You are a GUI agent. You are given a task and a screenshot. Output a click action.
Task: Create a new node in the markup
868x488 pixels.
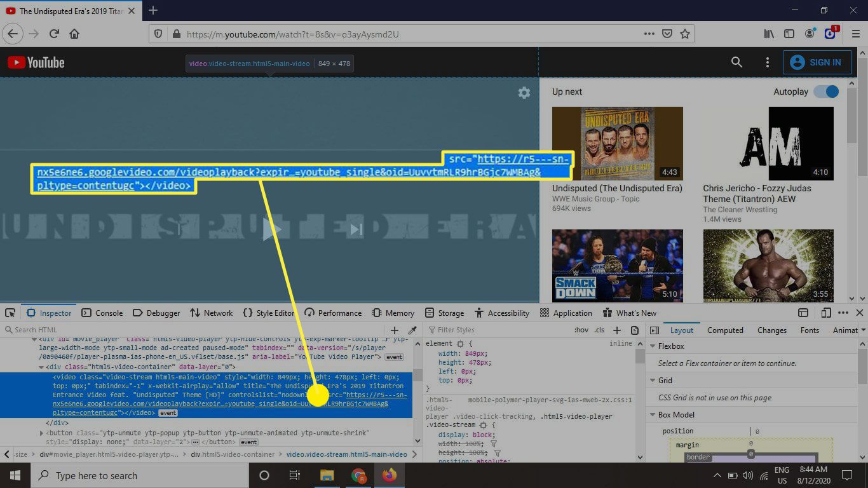(395, 330)
